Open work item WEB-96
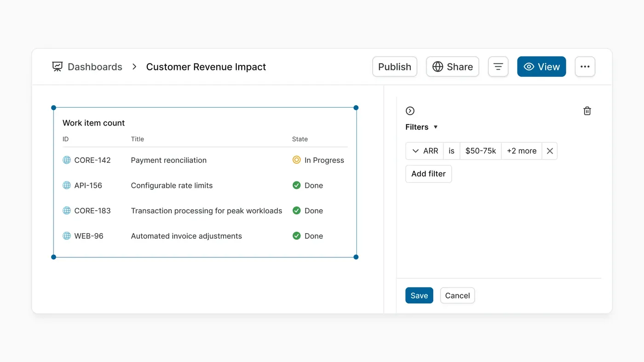 click(89, 236)
